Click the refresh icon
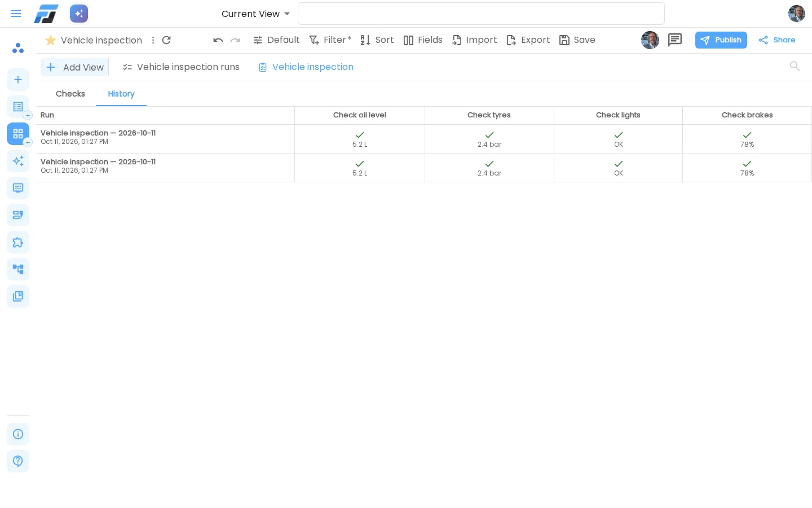Image resolution: width=812 pixels, height=508 pixels. [x=166, y=40]
